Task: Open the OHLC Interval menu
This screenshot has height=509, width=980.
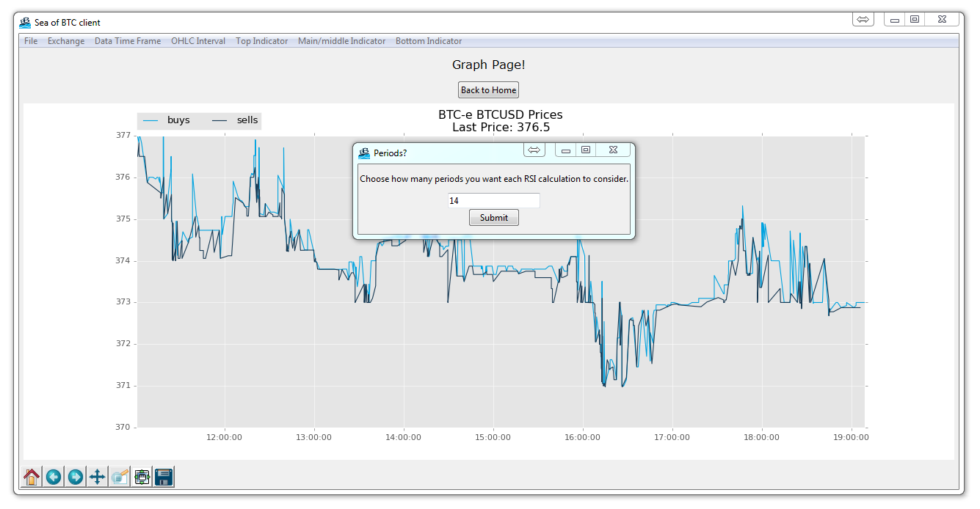Action: coord(198,41)
